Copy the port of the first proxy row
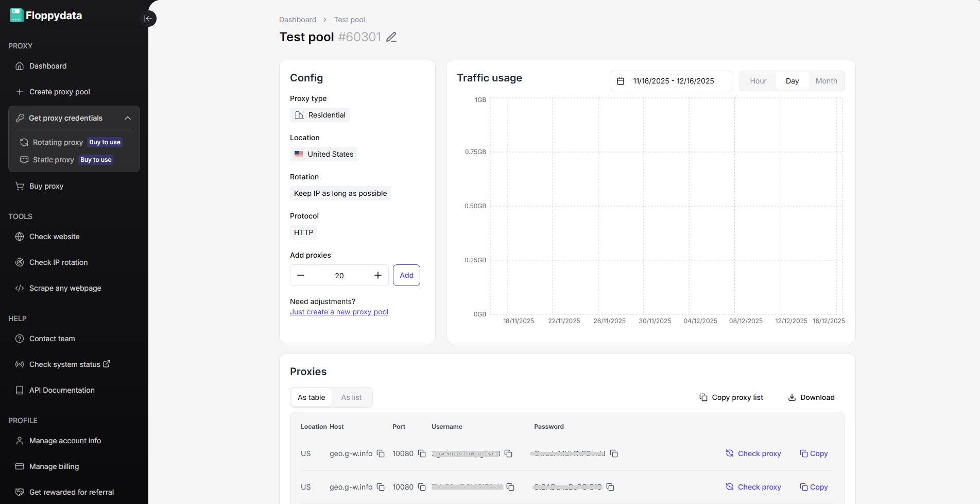Image resolution: width=980 pixels, height=504 pixels. (422, 453)
